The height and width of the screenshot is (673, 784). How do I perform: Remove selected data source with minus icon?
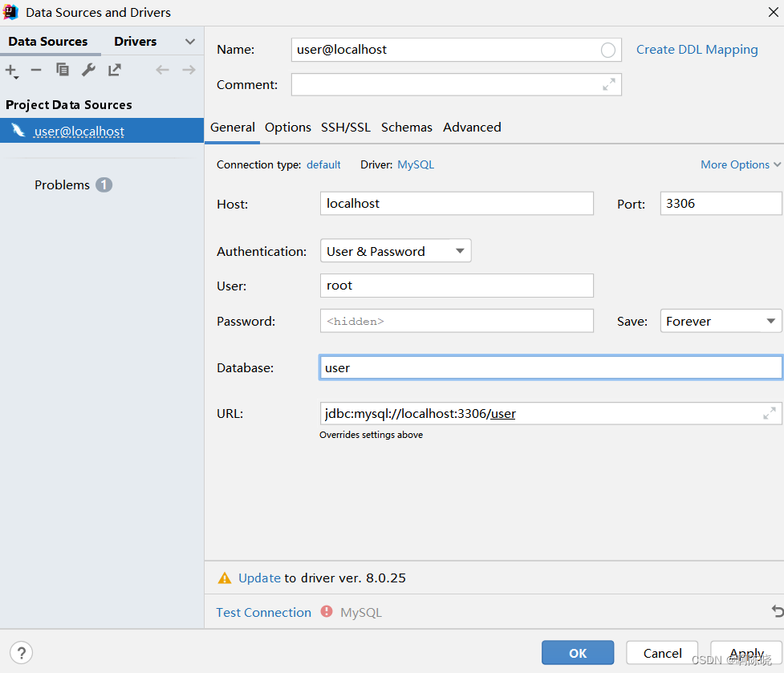35,70
